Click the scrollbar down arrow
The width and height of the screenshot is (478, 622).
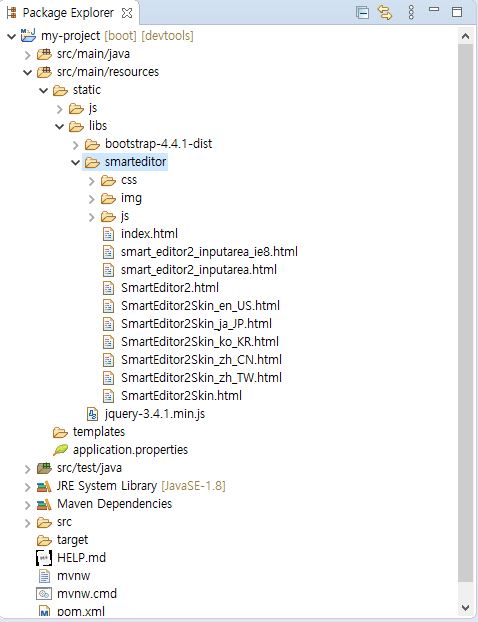point(466,607)
